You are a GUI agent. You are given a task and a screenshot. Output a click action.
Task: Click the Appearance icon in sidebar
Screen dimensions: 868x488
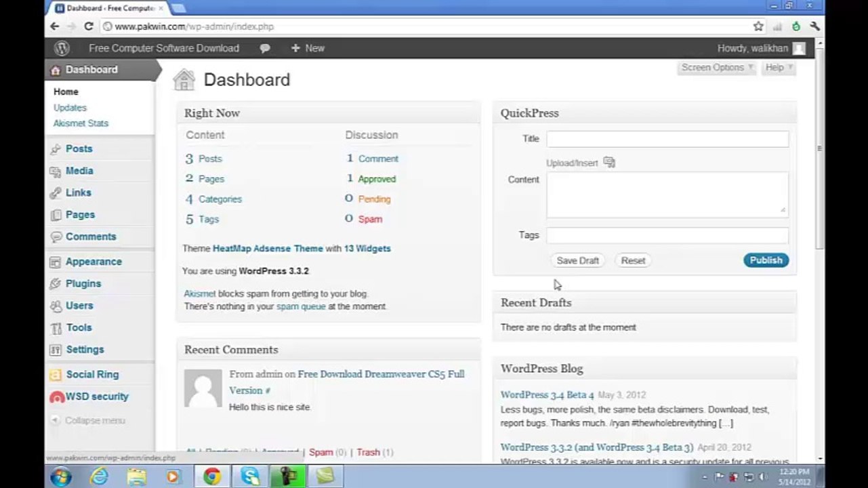click(56, 262)
